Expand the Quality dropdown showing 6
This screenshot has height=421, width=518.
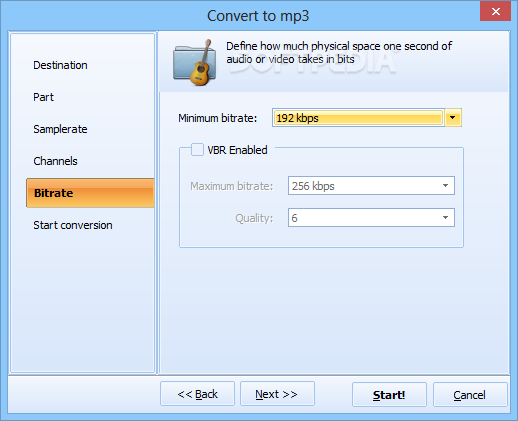point(371,218)
